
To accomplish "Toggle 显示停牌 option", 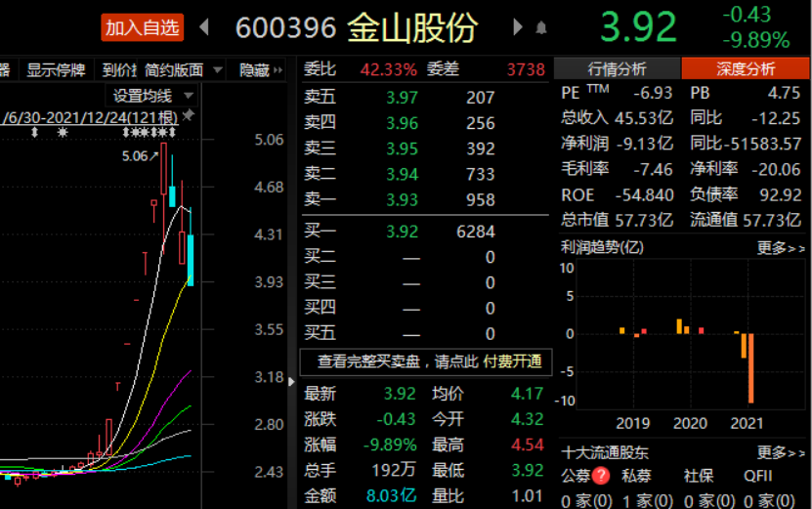I will pyautogui.click(x=56, y=70).
